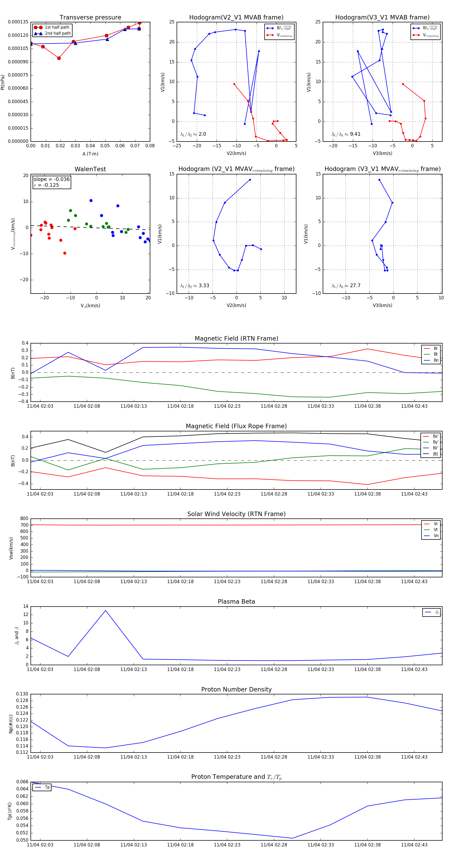This screenshot has height=868, width=473.
Task: Click the Plasma Beta curve peak near 13
Action: (x=105, y=610)
